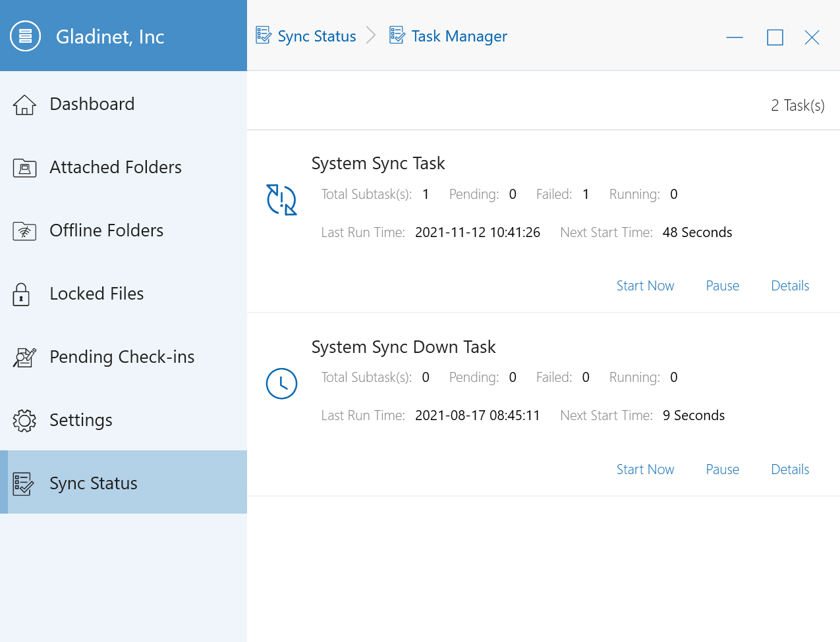Click the 2 Task(s) counter
840x642 pixels.
coord(798,105)
